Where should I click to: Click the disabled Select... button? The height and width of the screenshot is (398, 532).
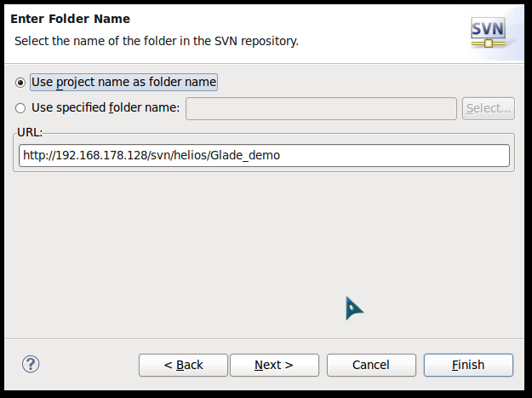[x=489, y=108]
